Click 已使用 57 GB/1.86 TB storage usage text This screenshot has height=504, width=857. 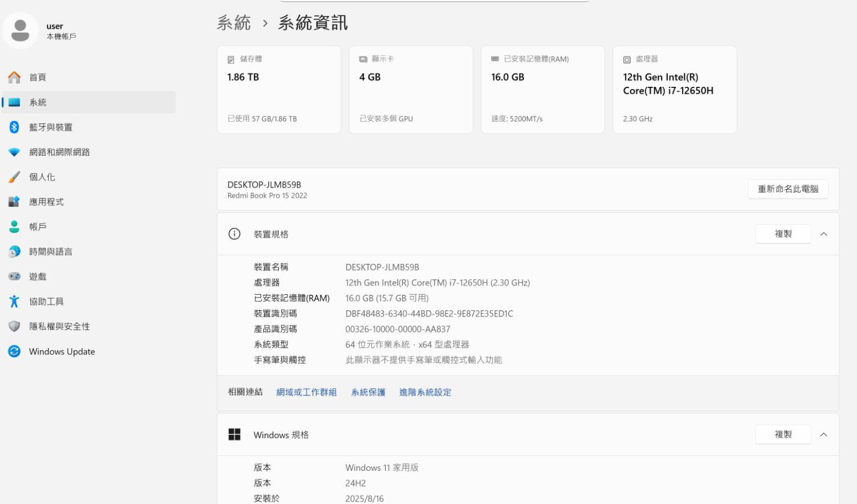[262, 119]
